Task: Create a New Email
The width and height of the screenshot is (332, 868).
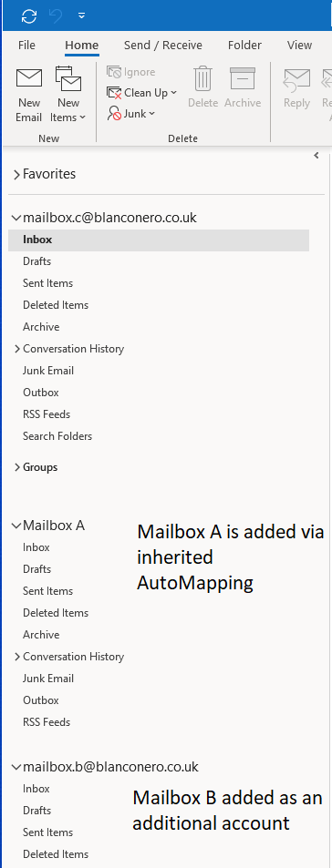Action: (29, 94)
